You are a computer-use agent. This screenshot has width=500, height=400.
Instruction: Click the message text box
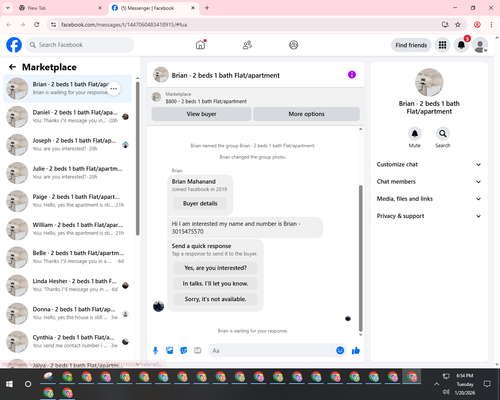tap(272, 350)
